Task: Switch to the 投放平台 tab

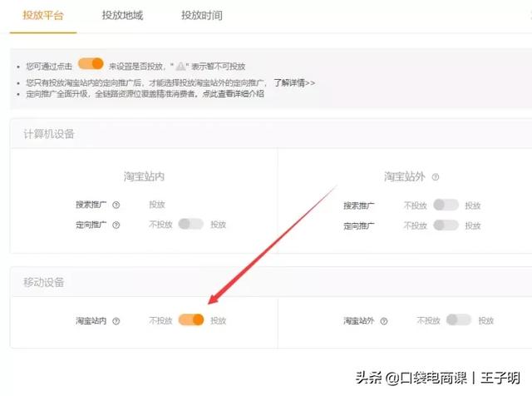Action: point(43,15)
